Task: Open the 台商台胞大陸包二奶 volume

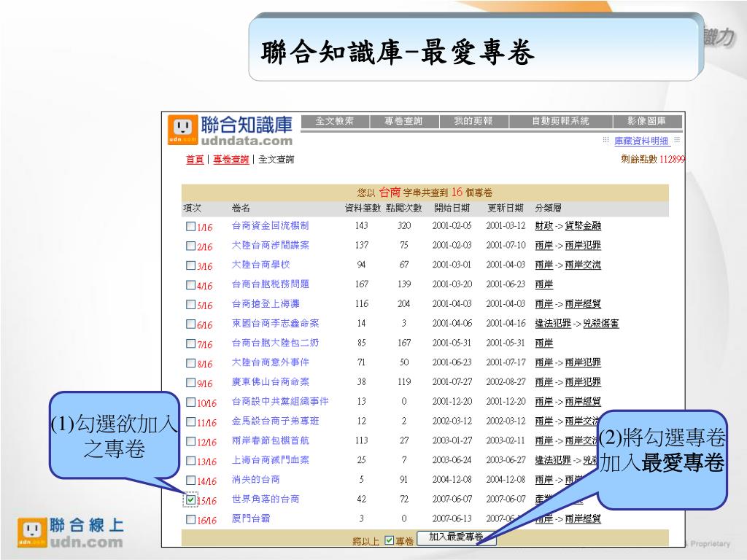Action: (275, 343)
